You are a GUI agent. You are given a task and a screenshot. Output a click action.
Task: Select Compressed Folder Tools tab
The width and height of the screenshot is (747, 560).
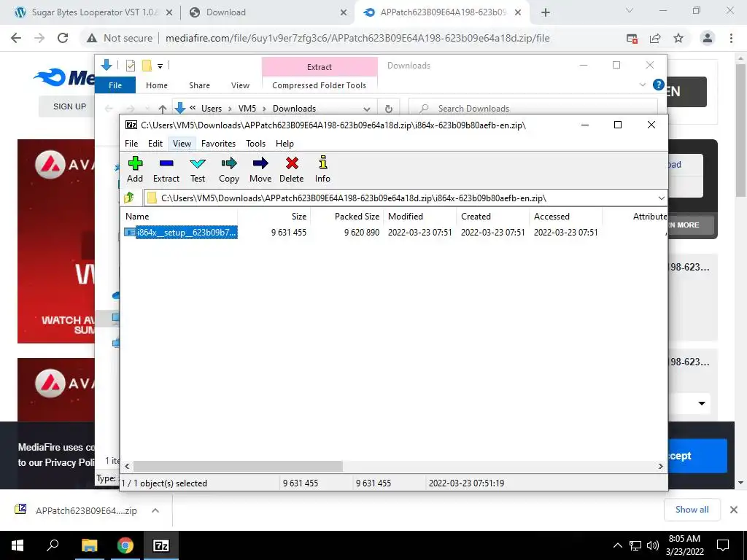[320, 85]
